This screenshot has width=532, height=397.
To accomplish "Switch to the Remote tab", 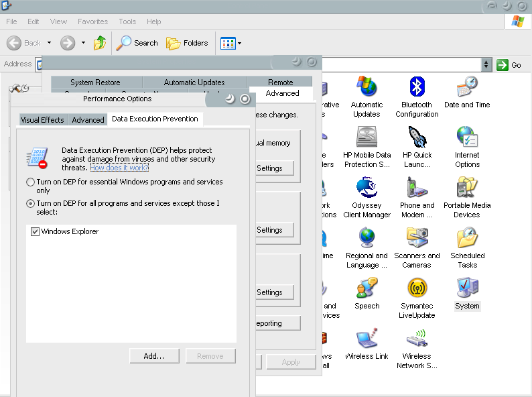I will pos(280,82).
